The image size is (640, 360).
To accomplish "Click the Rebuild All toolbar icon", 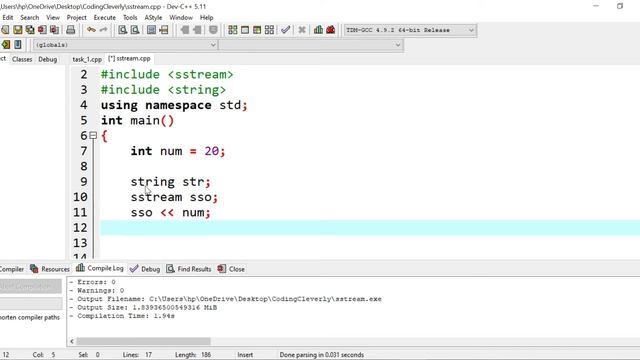I will pyautogui.click(x=269, y=30).
